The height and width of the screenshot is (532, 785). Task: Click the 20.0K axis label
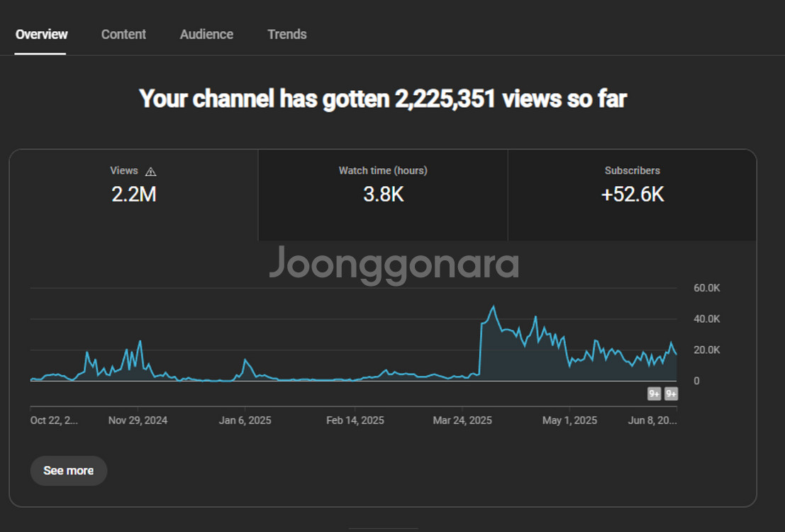pos(706,350)
